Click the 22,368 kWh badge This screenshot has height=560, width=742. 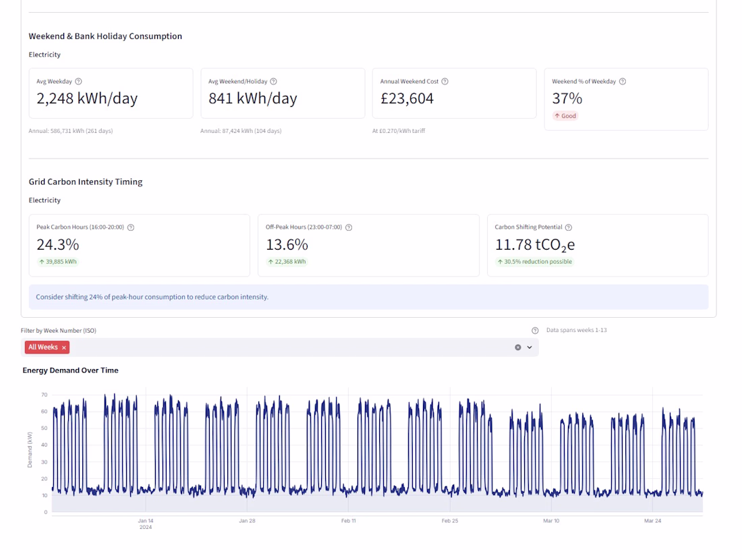(x=287, y=262)
